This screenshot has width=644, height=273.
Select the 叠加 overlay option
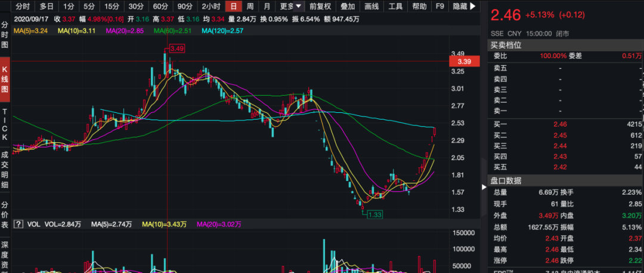(348, 7)
